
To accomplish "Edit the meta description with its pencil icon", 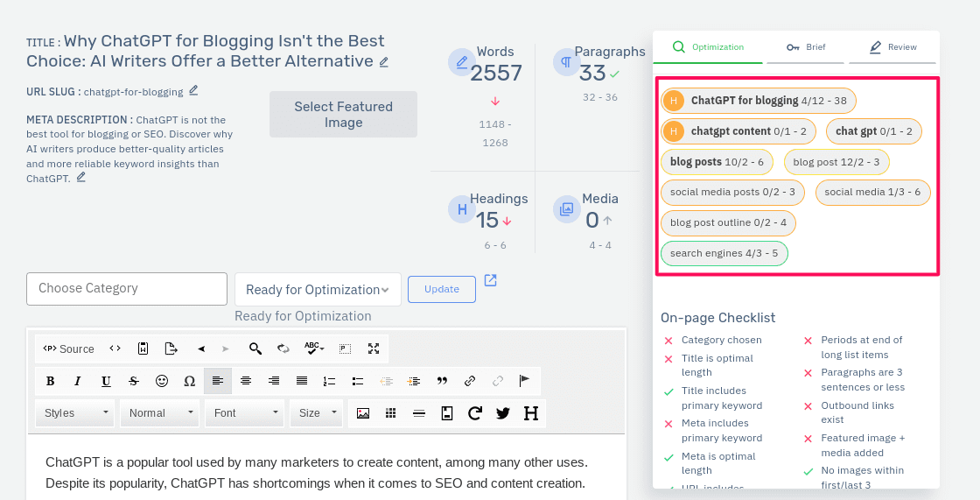I will pos(80,178).
